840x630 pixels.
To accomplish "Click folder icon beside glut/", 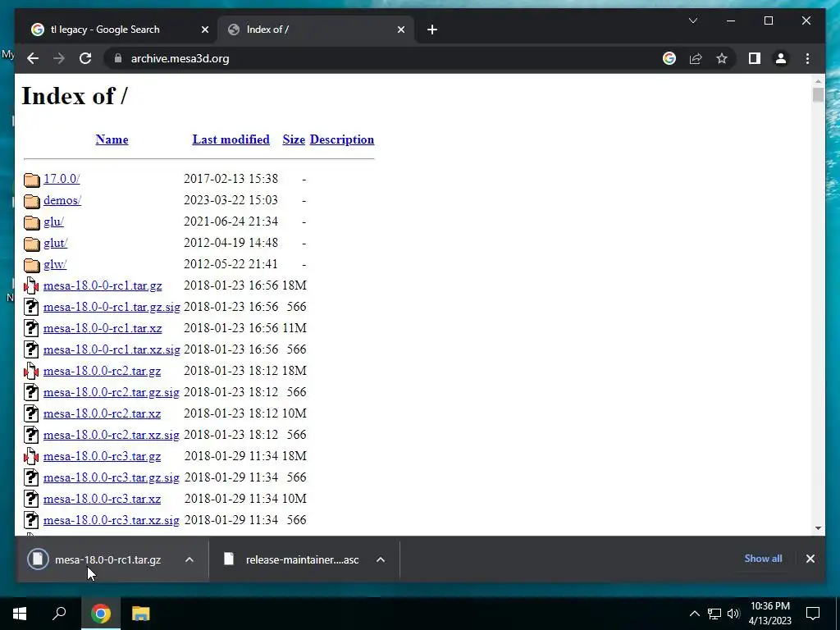I will pyautogui.click(x=32, y=244).
